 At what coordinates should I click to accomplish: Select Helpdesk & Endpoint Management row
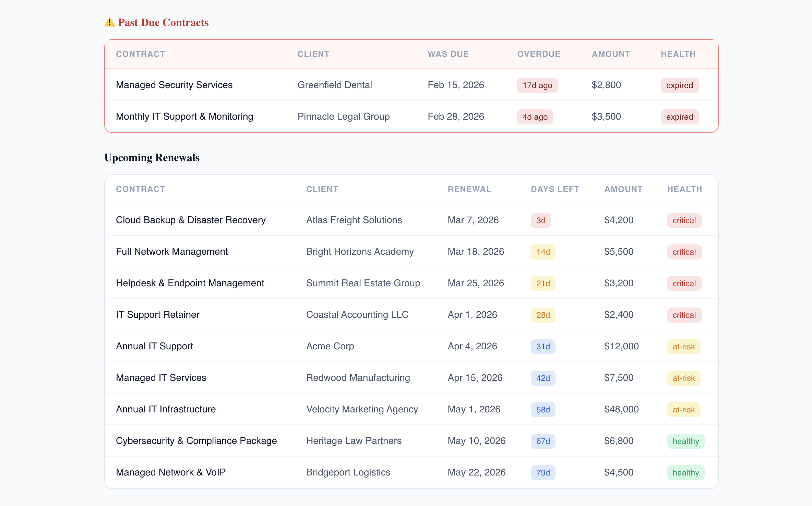[190, 283]
